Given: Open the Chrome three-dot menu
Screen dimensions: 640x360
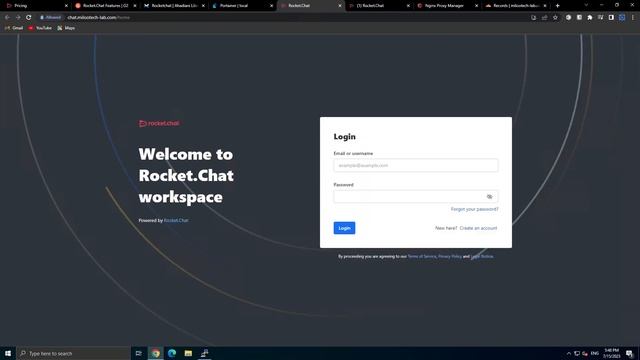Looking at the screenshot, I should tap(633, 18).
